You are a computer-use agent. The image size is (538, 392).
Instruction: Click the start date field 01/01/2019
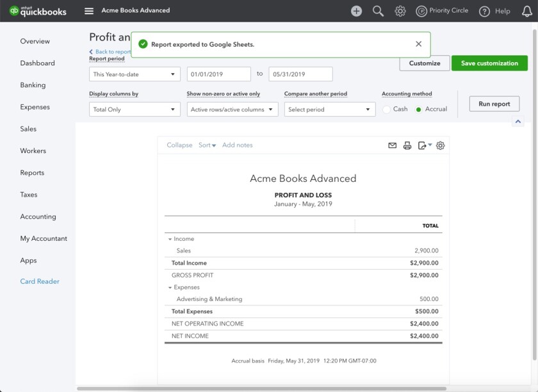point(219,74)
